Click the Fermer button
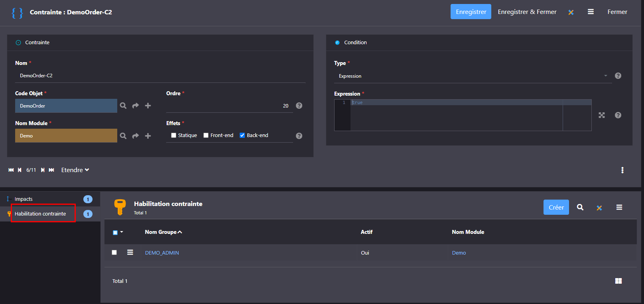Screen dimensions: 644x304 coord(617,12)
